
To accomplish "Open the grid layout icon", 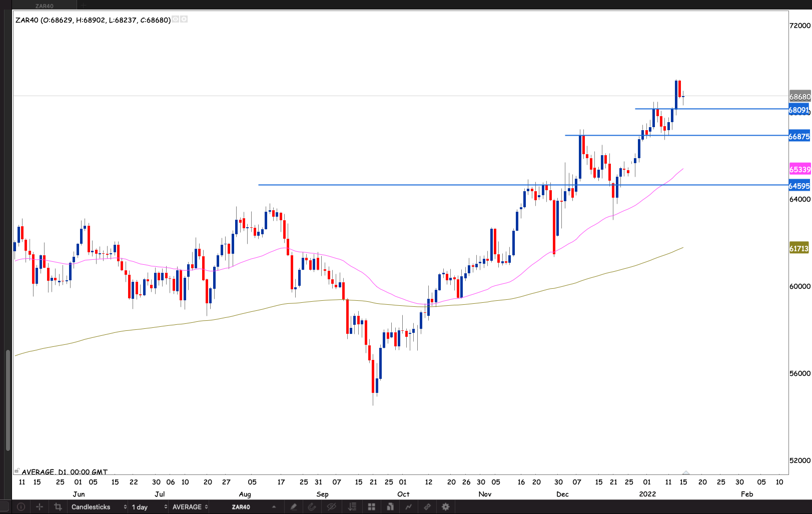I will 371,506.
